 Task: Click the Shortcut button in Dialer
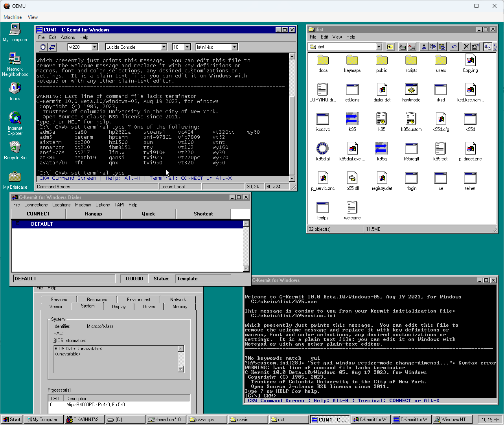tap(203, 214)
